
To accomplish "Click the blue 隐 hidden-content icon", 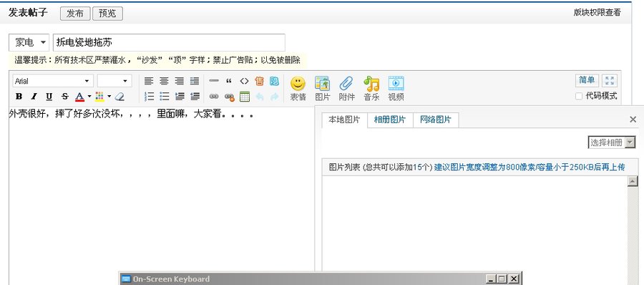I will tap(274, 81).
